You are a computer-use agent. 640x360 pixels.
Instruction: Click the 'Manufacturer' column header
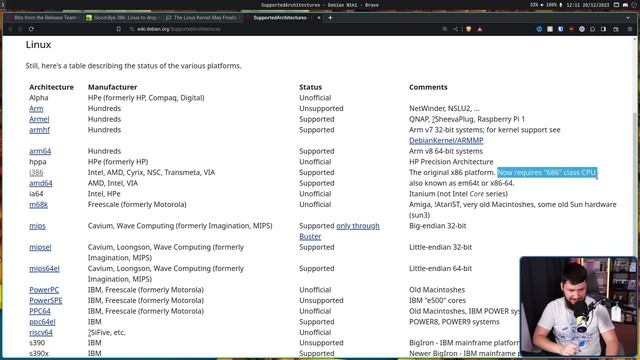pos(112,87)
